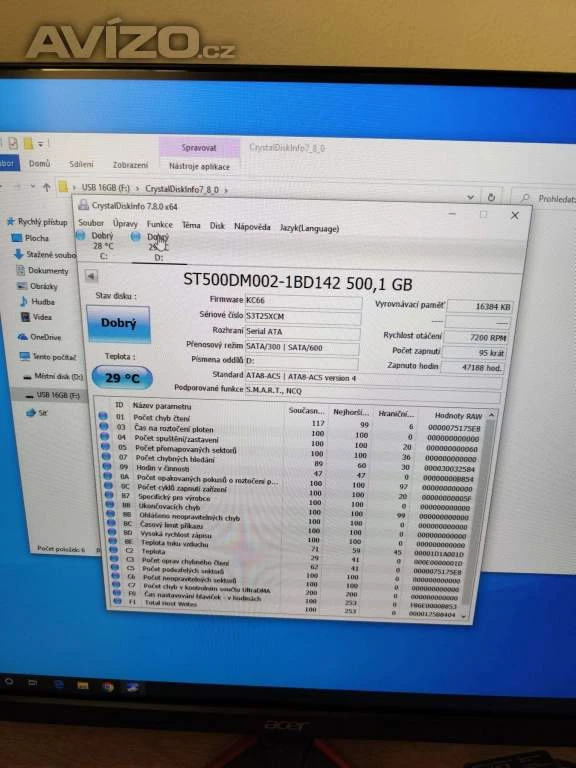Click the previous disk arrow button

point(91,276)
